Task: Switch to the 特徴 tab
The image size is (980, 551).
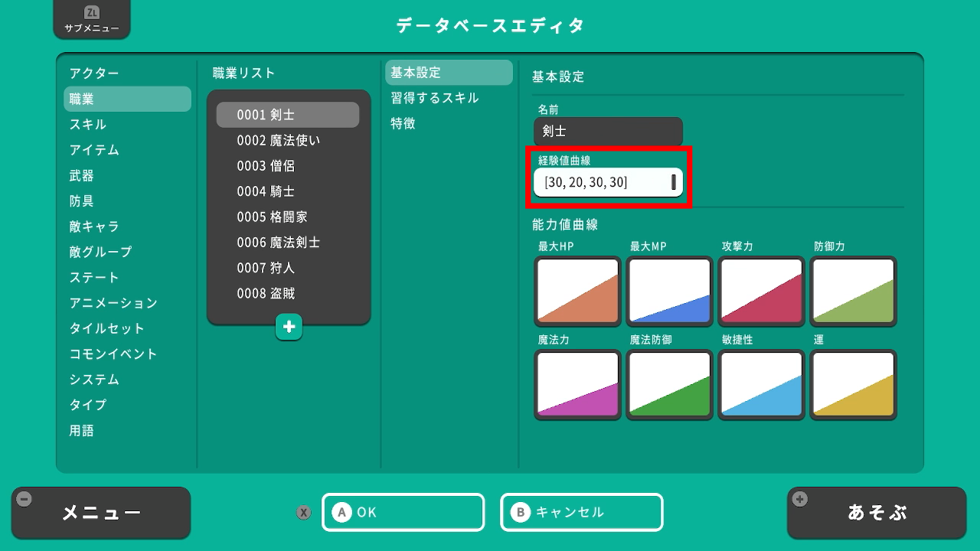Action: coord(403,123)
